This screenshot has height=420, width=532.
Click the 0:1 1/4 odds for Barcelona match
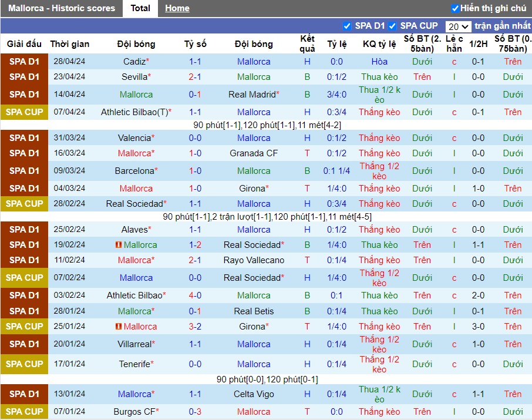tap(336, 171)
